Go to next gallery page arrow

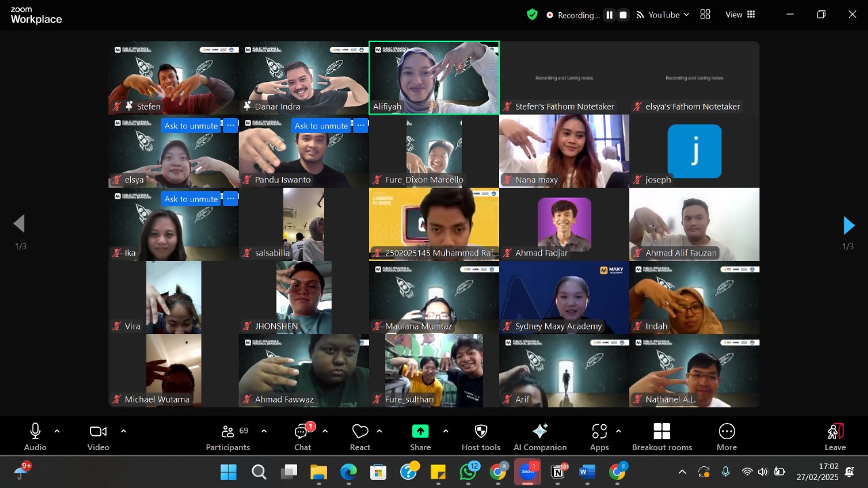[848, 225]
